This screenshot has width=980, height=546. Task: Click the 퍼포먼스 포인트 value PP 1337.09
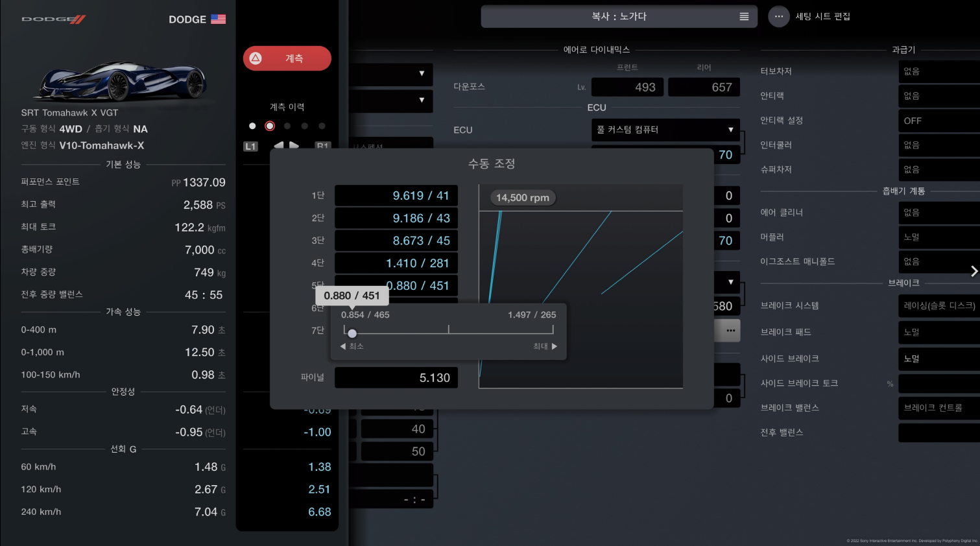tap(198, 183)
